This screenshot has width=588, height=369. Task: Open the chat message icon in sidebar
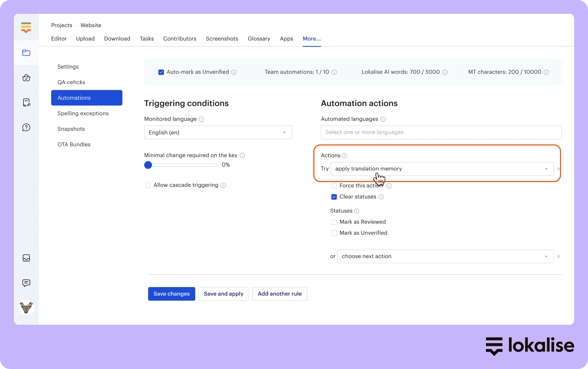[x=26, y=283]
